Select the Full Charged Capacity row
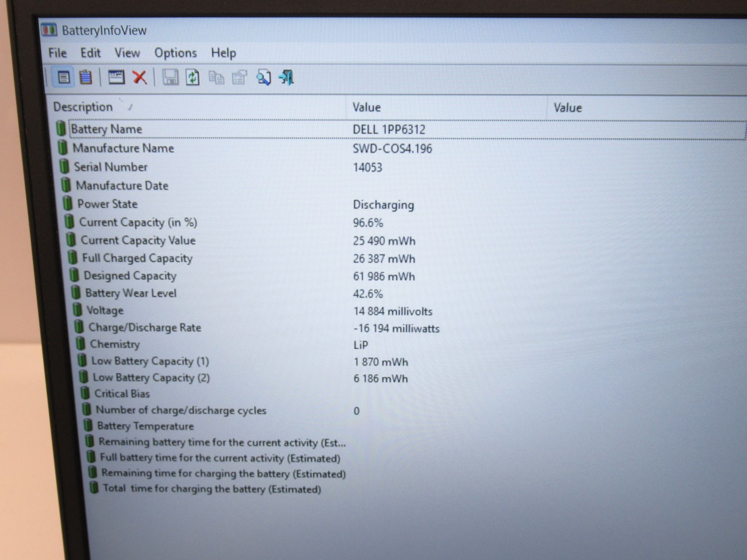Image resolution: width=747 pixels, height=560 pixels. pyautogui.click(x=401, y=258)
